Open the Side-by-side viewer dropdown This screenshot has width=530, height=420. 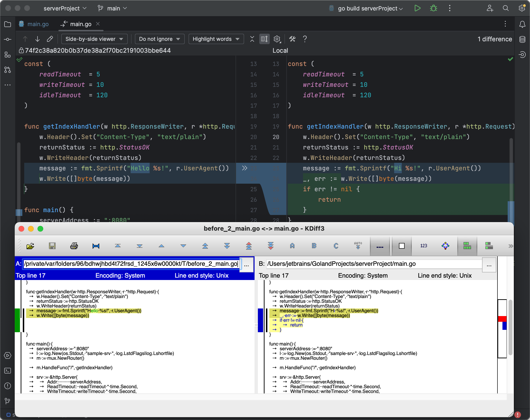[x=94, y=39]
